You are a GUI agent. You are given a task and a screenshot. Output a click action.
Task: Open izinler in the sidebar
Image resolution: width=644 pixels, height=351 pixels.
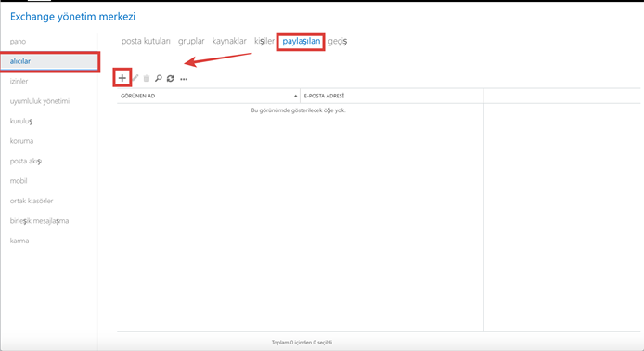point(19,81)
